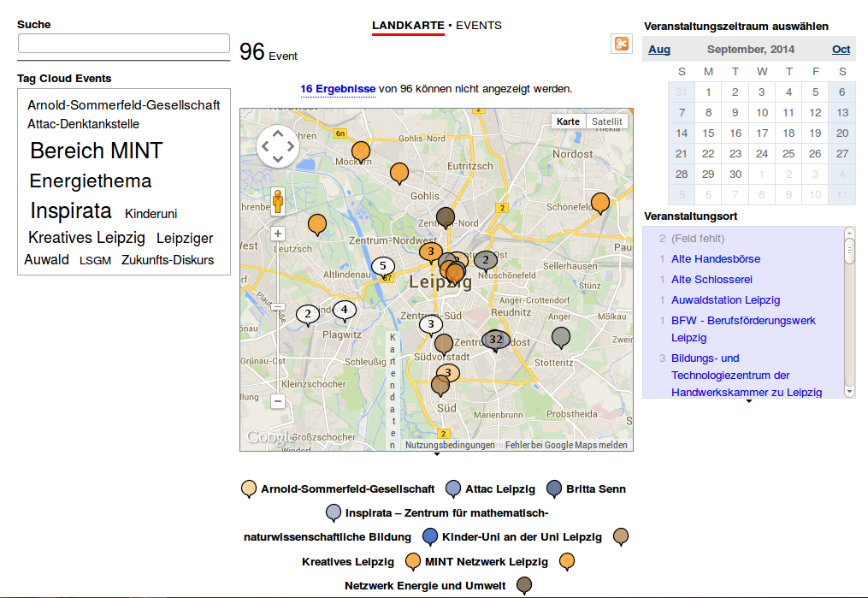This screenshot has height=598, width=868.
Task: Click the Veranstaltungsort list up arrow
Action: [x=850, y=231]
